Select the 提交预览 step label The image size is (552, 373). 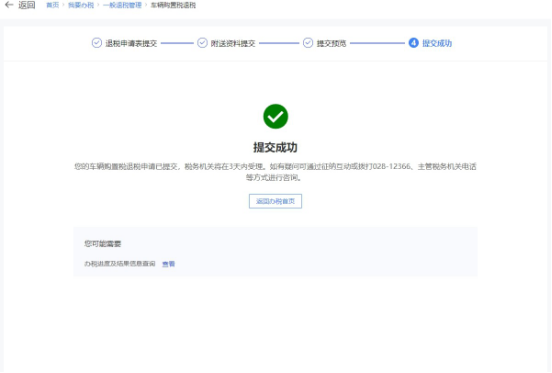(331, 43)
